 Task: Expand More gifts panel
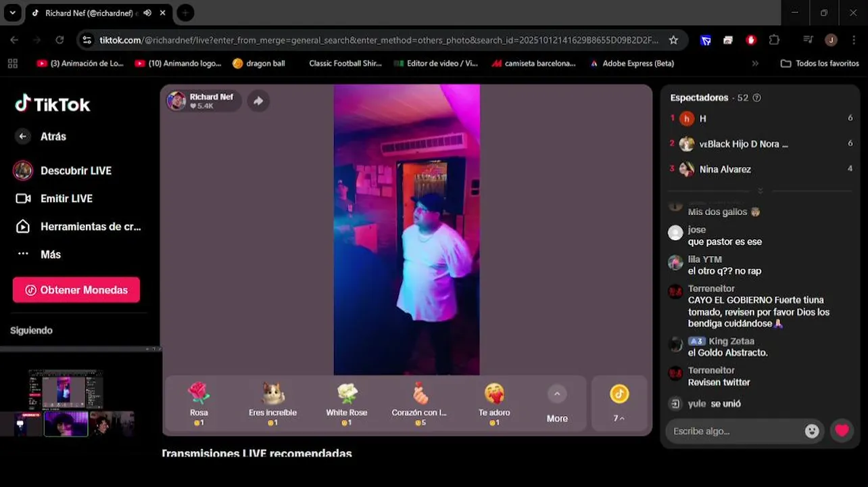pyautogui.click(x=557, y=404)
